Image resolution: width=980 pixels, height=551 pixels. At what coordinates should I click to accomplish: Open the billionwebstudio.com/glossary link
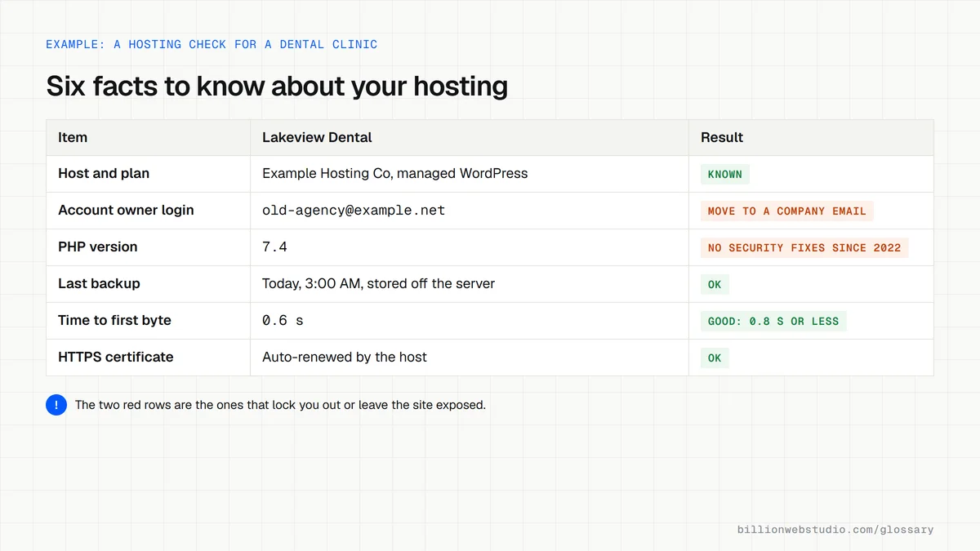pos(835,530)
